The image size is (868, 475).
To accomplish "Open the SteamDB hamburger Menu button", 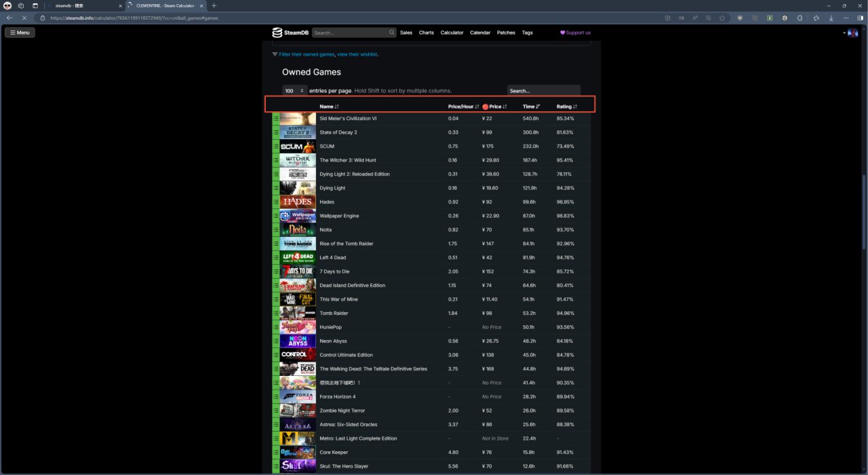I will tap(20, 33).
